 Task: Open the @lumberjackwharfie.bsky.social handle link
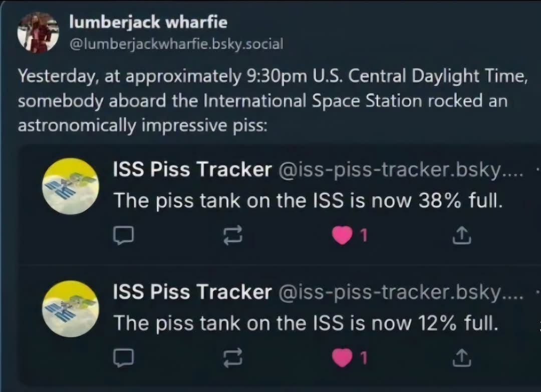point(176,44)
